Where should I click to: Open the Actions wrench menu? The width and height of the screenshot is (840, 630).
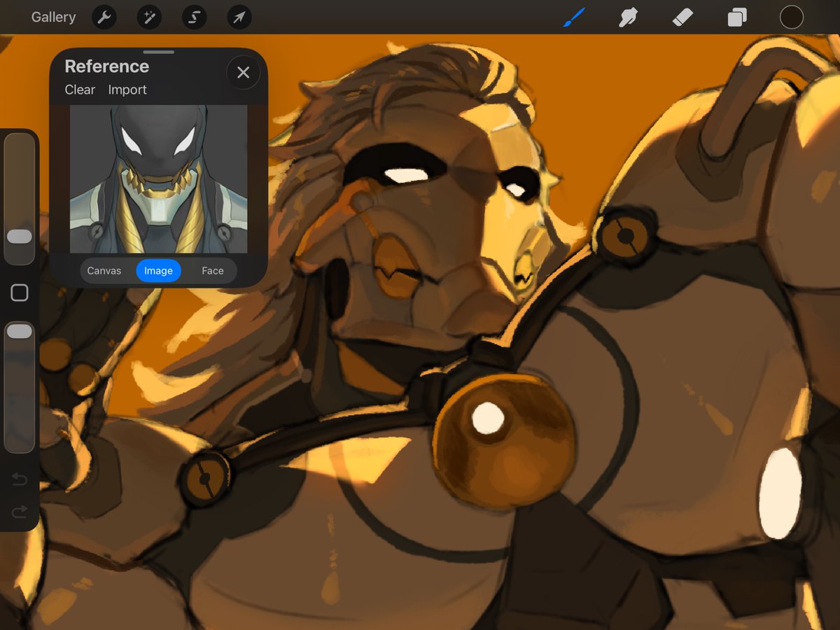click(x=104, y=17)
